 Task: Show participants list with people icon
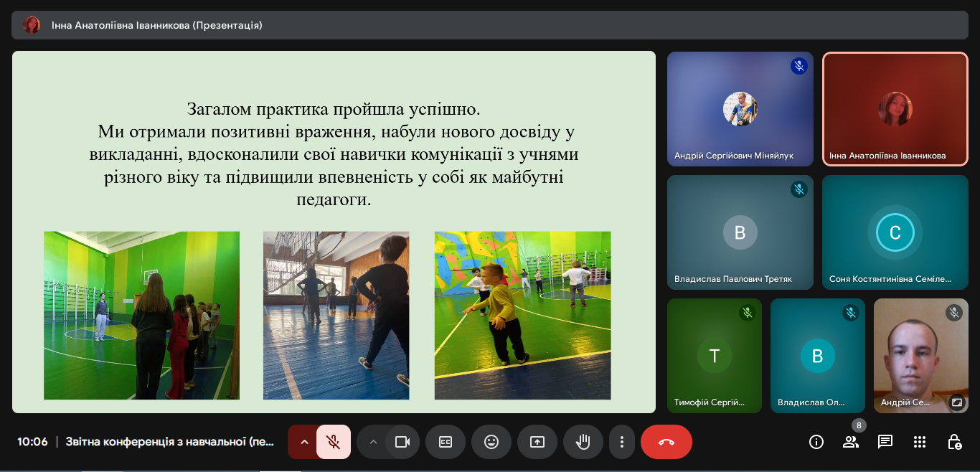click(851, 442)
